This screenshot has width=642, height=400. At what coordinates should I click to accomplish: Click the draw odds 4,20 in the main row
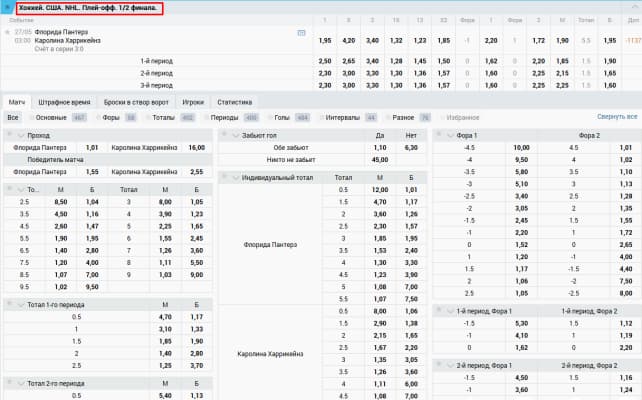pos(348,41)
